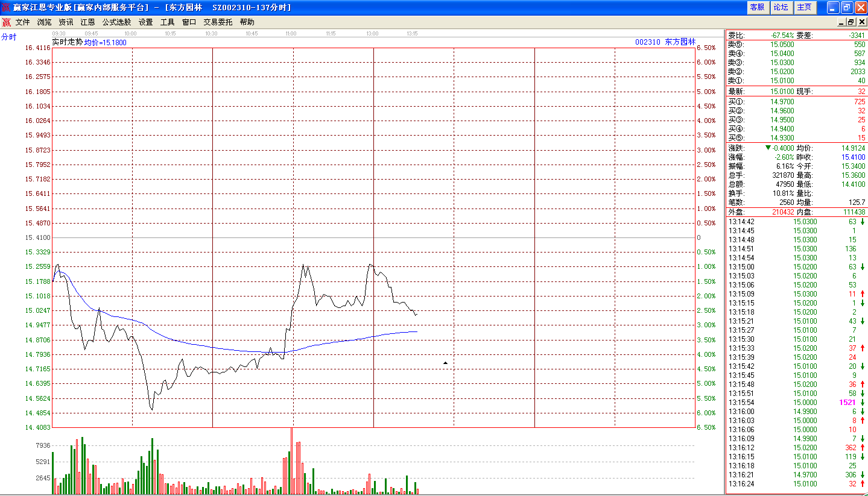The image size is (868, 496).
Task: Click the 客服 button
Action: pos(757,7)
